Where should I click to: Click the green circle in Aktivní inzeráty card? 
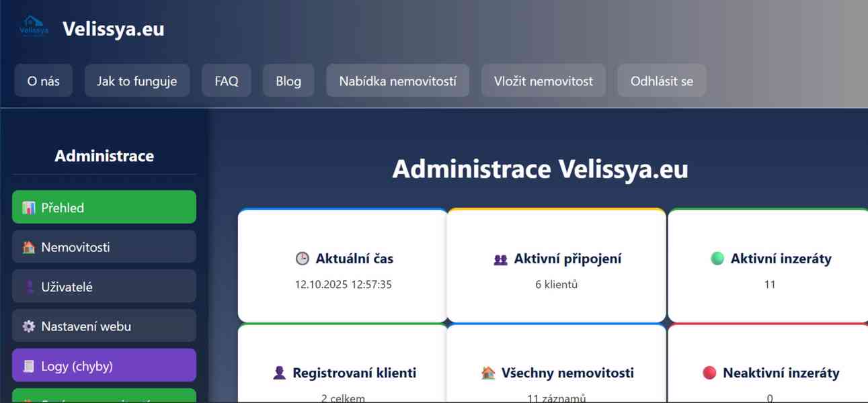click(717, 259)
